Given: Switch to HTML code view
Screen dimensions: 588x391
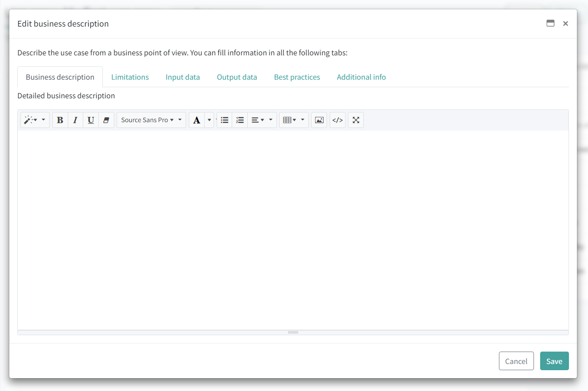Looking at the screenshot, I should [338, 120].
